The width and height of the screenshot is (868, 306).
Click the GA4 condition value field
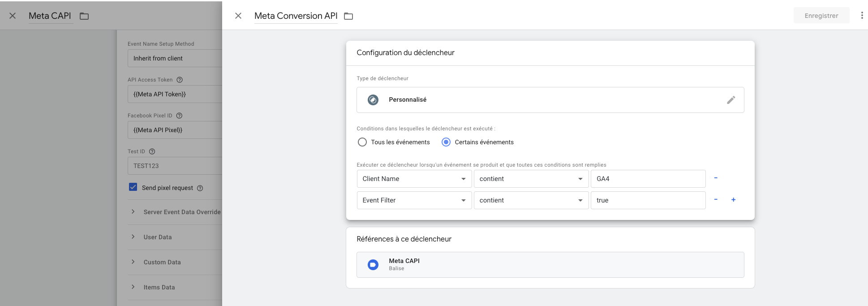[x=648, y=179]
